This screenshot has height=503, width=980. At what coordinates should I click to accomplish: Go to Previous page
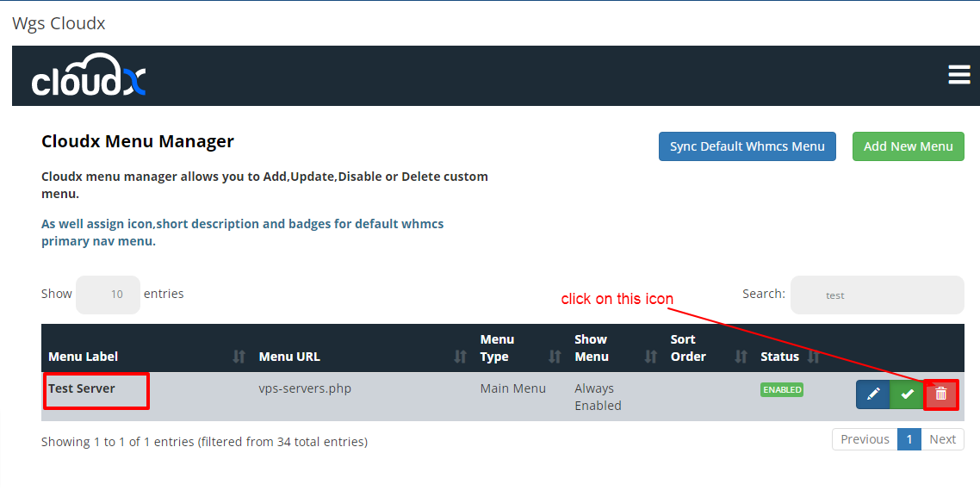(x=865, y=439)
